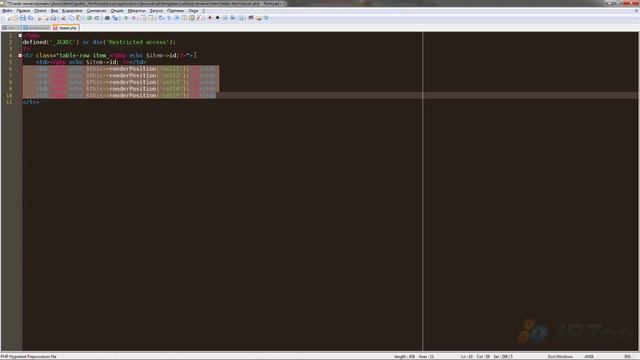Switch to the second document tab
This screenshot has height=360, width=640.
37,28
